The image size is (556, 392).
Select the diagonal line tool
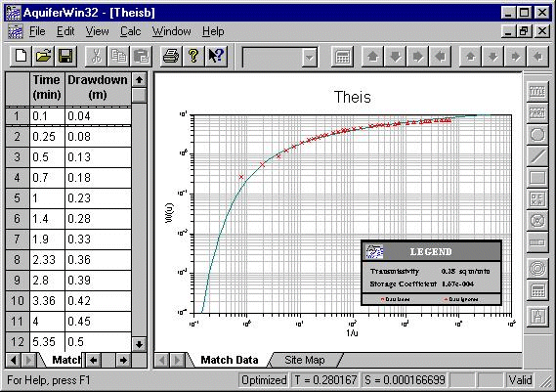[537, 156]
